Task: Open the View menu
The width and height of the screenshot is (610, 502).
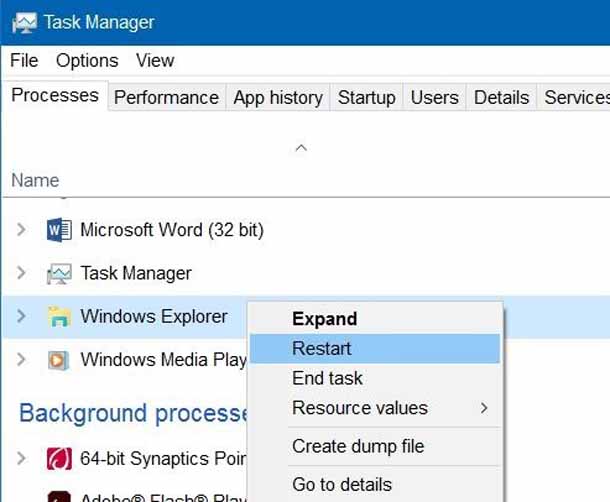Action: [x=155, y=61]
